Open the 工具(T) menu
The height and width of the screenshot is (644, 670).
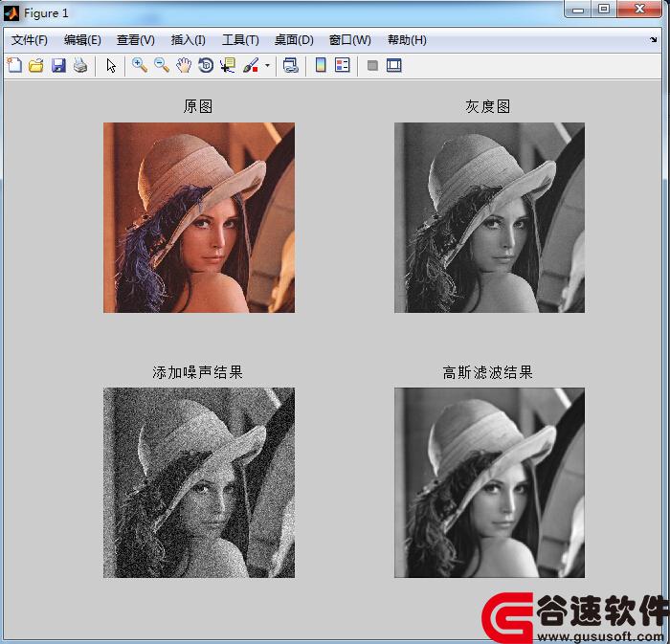click(x=240, y=40)
